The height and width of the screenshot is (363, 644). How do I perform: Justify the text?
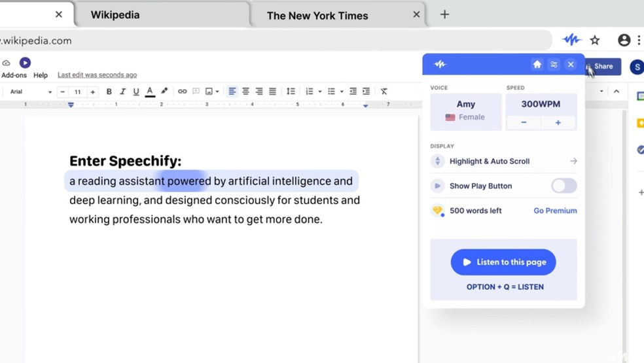coord(272,92)
